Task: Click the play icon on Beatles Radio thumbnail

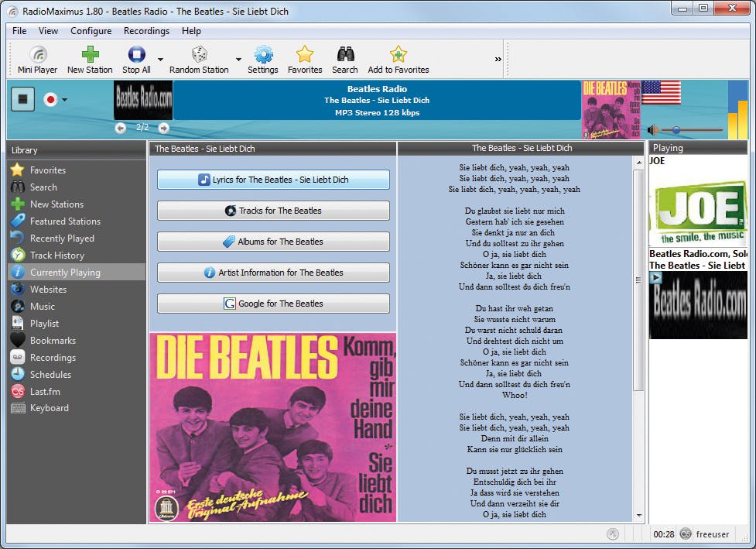Action: point(655,278)
